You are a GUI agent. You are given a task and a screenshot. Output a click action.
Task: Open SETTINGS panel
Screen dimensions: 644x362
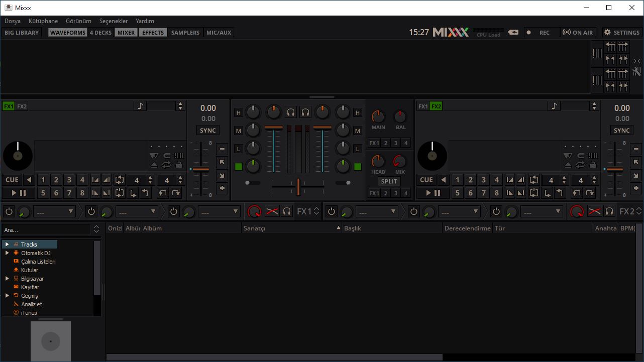(622, 32)
